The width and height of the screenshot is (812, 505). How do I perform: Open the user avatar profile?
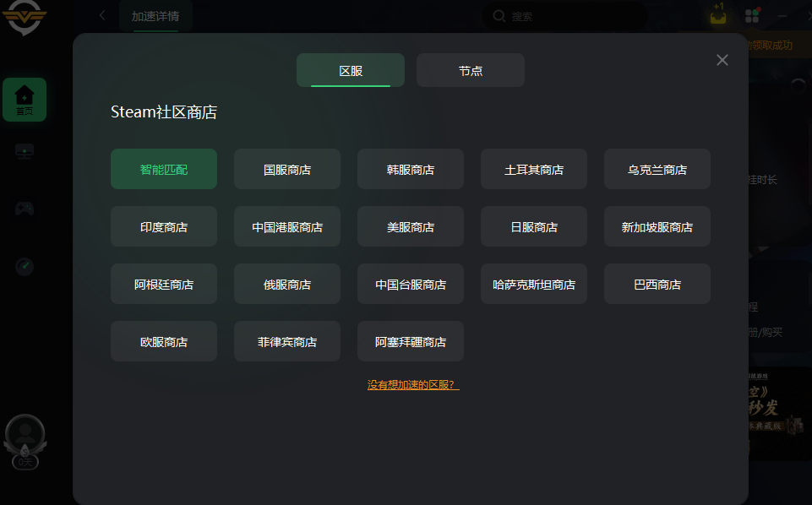[x=25, y=435]
